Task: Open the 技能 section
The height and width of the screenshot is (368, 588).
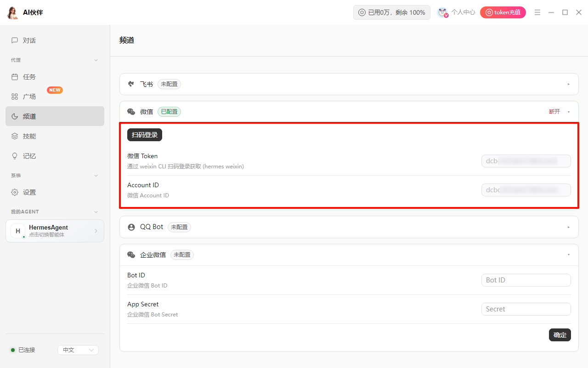Action: pos(55,136)
